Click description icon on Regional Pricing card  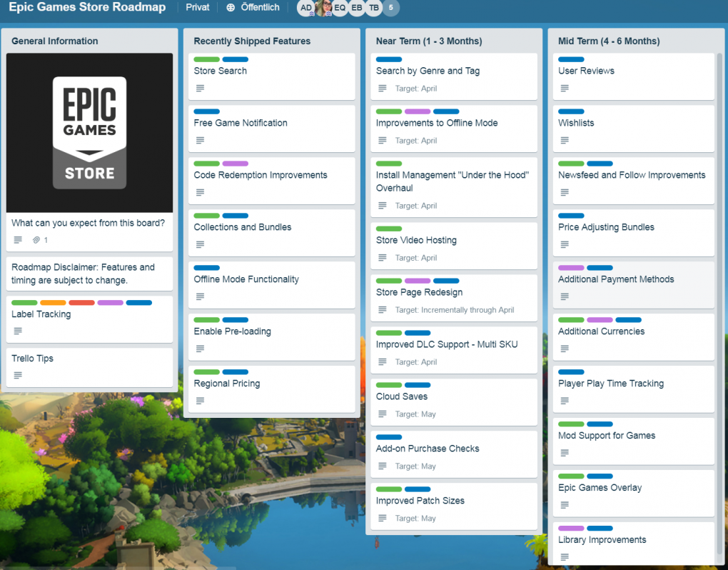pyautogui.click(x=200, y=400)
